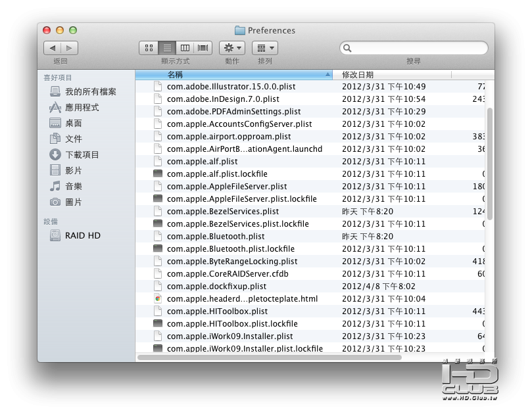This screenshot has width=532, height=414.
Task: Select com.apple.AppleFileServer.plist file name
Action: pyautogui.click(x=227, y=186)
